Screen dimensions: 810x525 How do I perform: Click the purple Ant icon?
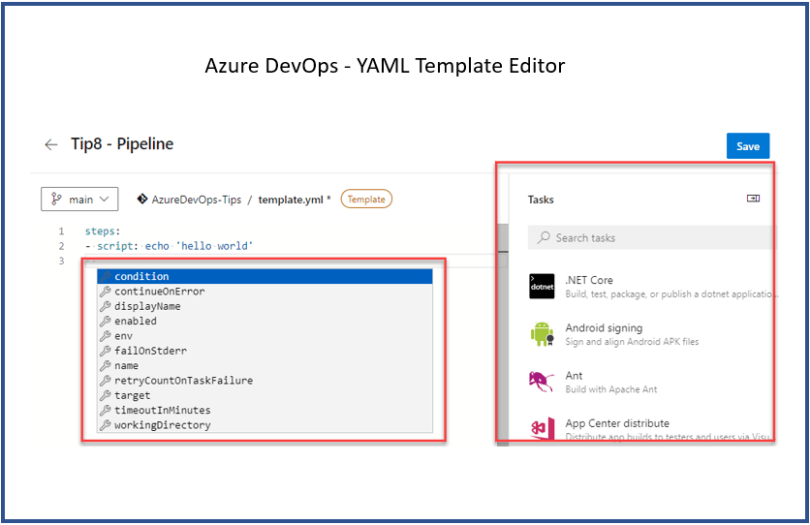541,381
